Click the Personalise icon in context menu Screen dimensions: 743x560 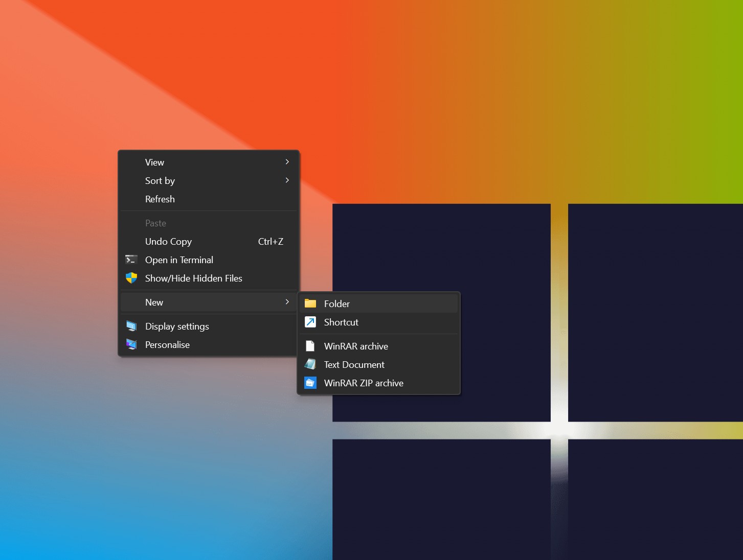coord(131,344)
